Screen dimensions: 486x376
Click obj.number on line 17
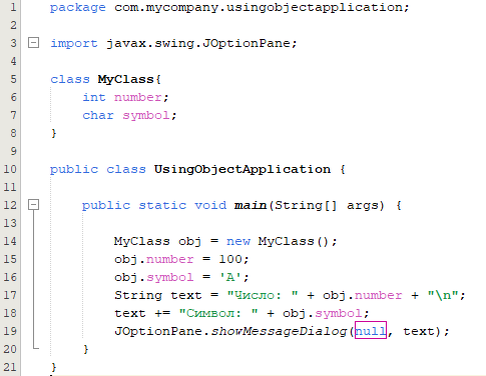[x=362, y=295]
